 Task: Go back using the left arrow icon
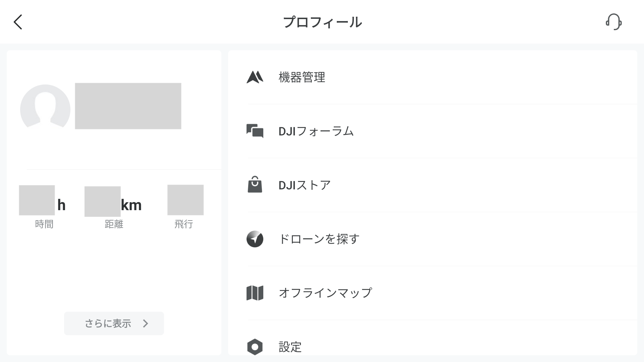pyautogui.click(x=18, y=22)
